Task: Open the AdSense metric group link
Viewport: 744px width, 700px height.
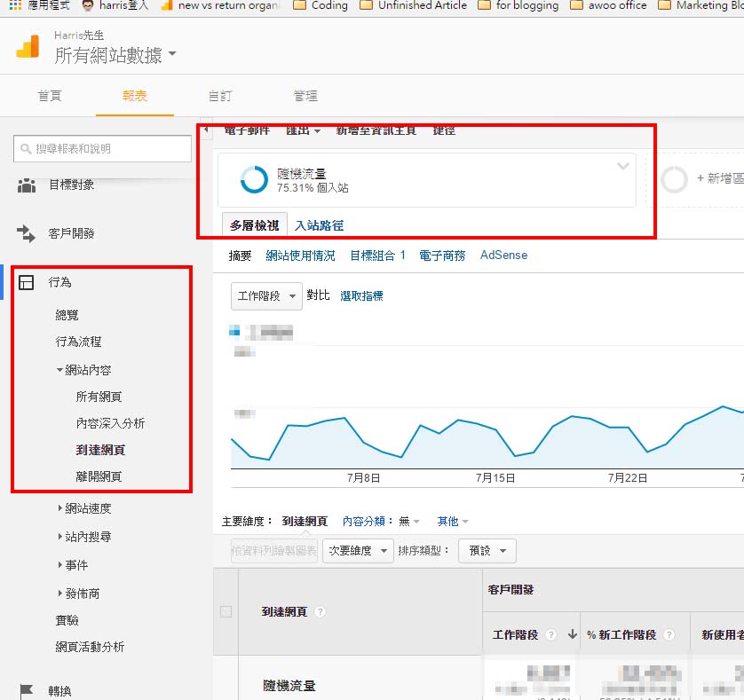Action: [504, 256]
